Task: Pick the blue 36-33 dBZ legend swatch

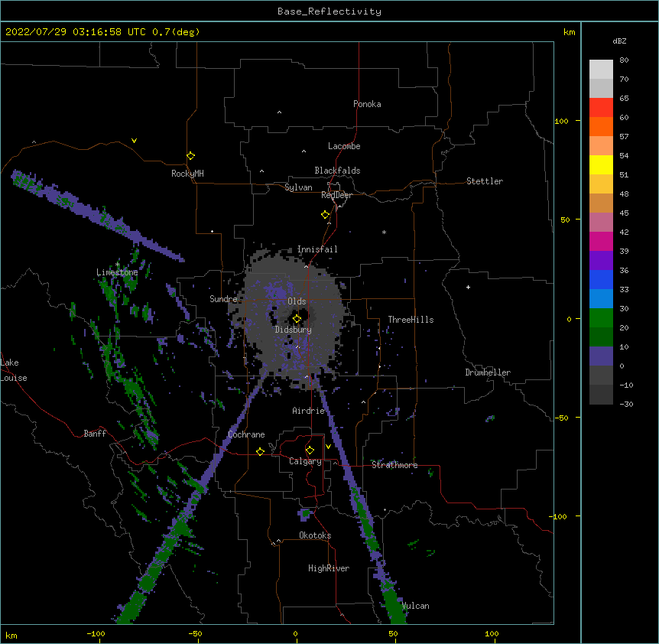Action: 601,279
